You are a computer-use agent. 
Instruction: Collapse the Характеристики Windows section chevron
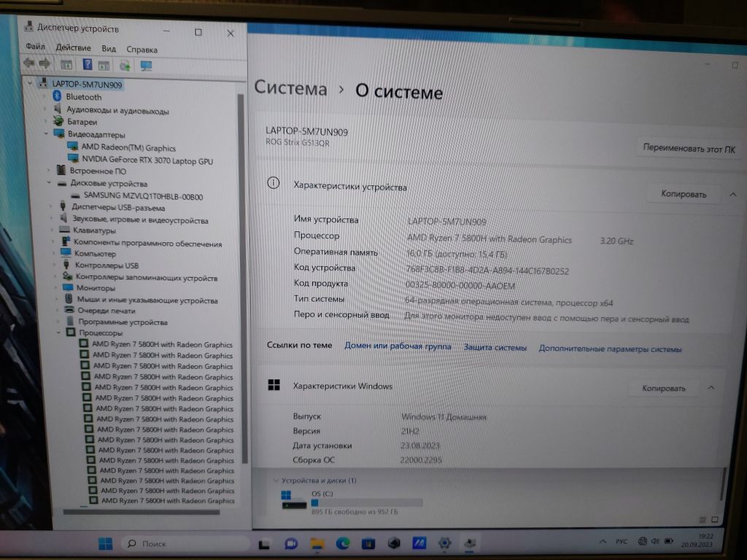[711, 388]
